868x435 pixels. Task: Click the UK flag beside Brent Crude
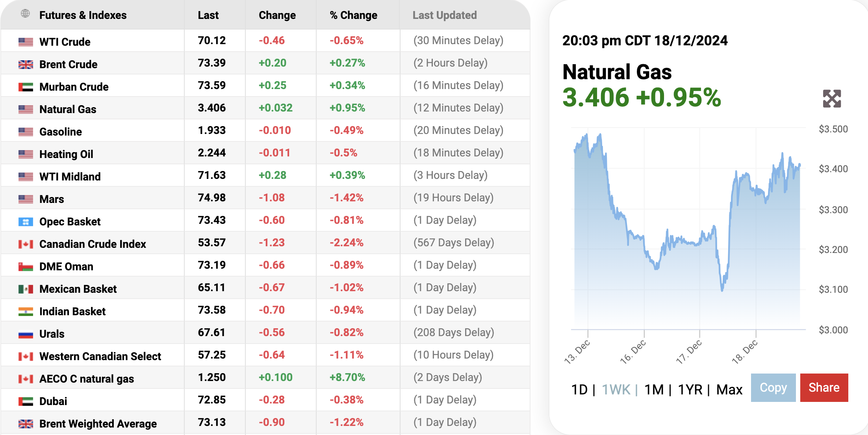tap(26, 64)
